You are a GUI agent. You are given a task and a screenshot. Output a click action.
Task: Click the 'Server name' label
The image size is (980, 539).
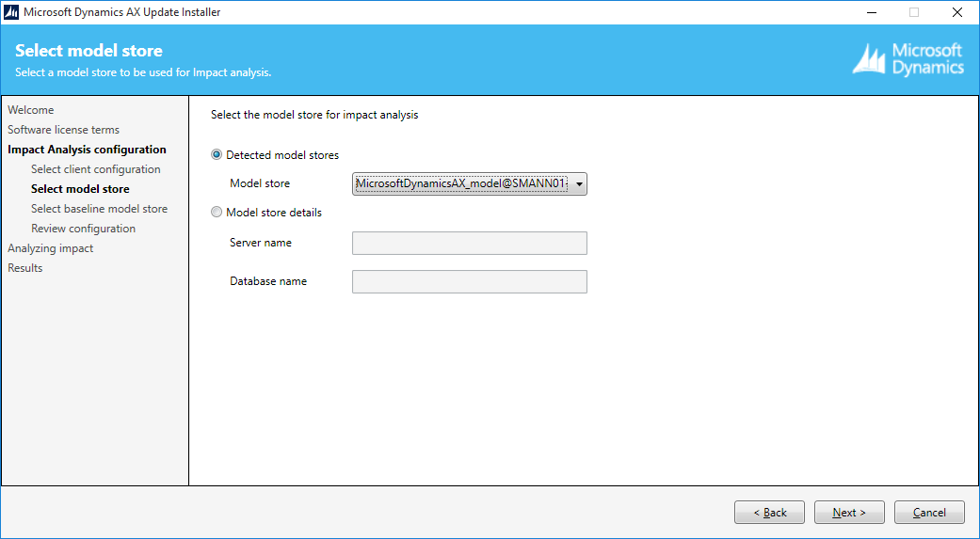[261, 243]
